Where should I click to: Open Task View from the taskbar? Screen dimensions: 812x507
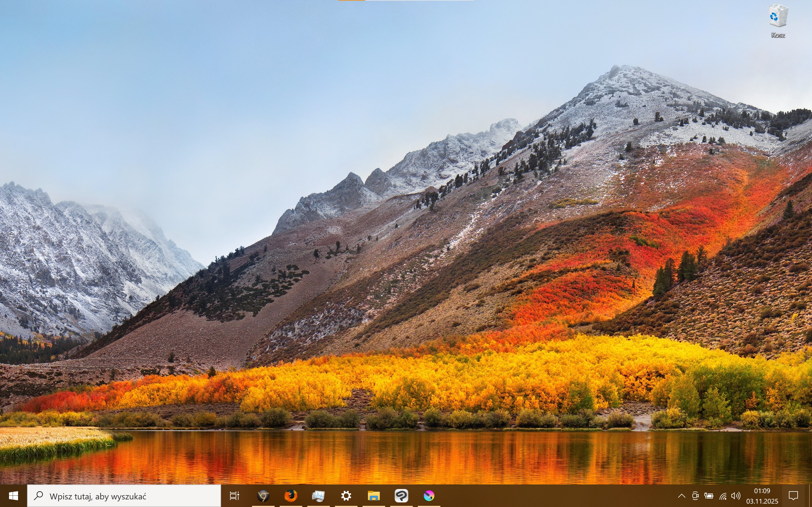pos(234,496)
